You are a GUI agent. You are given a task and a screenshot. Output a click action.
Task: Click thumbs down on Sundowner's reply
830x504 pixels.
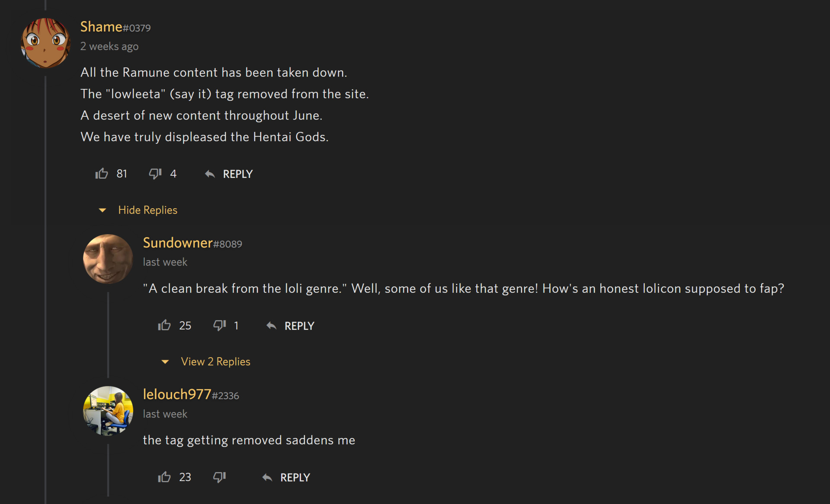pyautogui.click(x=220, y=325)
